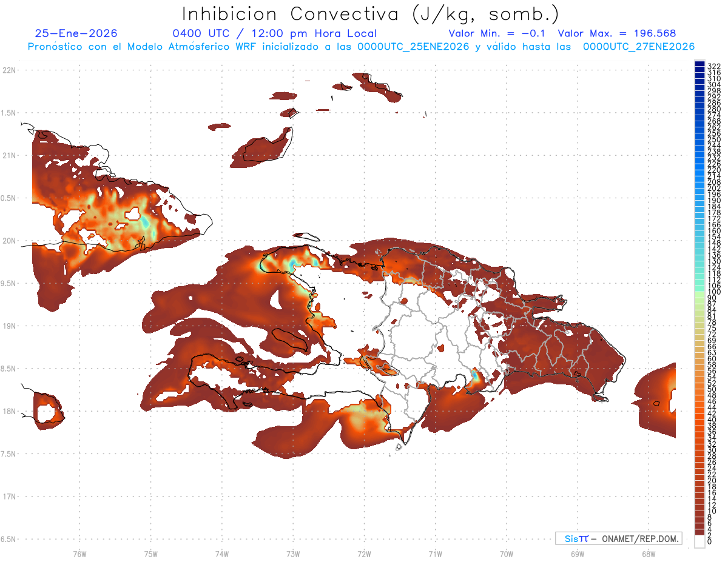This screenshot has height=562, width=728.
Task: Click the "322" label on the color scale
Action: tap(714, 66)
